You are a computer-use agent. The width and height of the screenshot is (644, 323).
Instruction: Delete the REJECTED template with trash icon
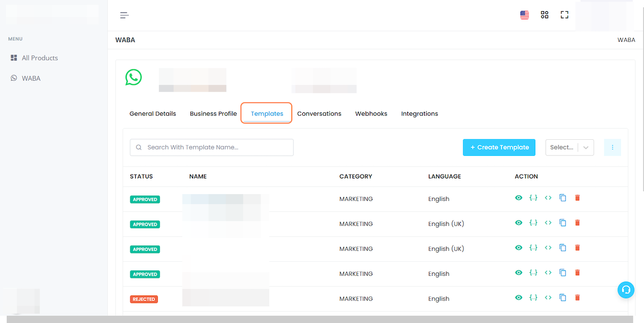point(577,298)
